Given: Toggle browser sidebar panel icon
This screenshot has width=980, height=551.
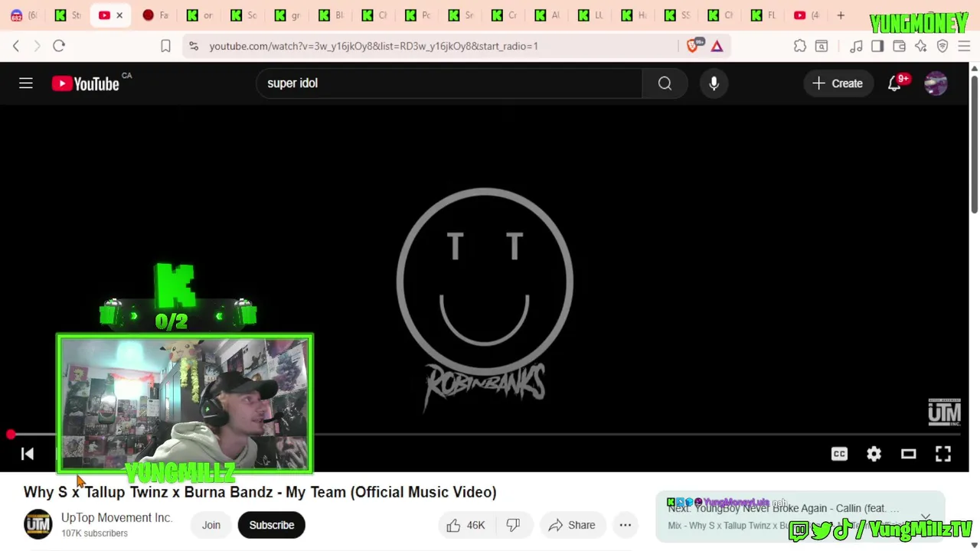Looking at the screenshot, I should pos(877,46).
